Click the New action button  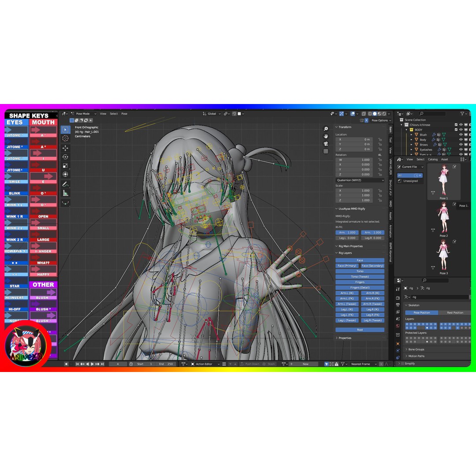pyautogui.click(x=305, y=364)
